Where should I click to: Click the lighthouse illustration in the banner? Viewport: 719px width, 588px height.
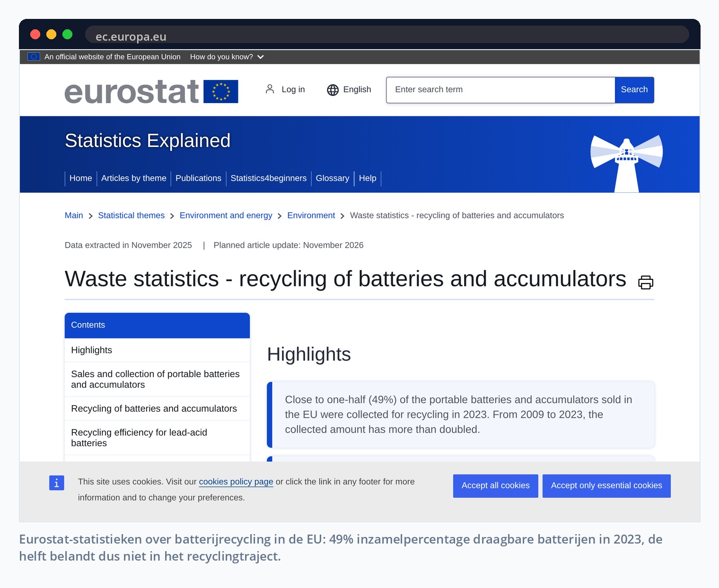626,164
